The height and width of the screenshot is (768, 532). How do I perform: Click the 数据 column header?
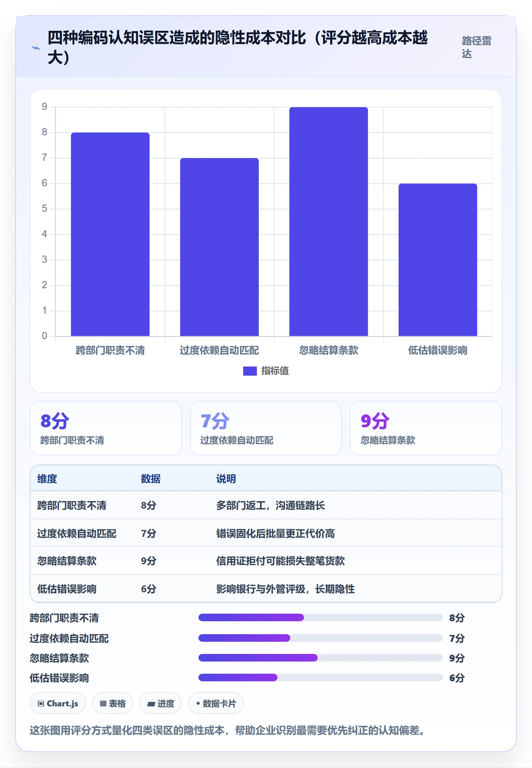click(x=151, y=479)
